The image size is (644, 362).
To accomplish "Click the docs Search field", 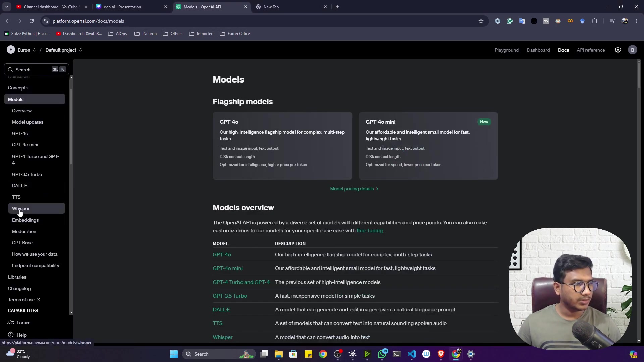I will [36, 70].
